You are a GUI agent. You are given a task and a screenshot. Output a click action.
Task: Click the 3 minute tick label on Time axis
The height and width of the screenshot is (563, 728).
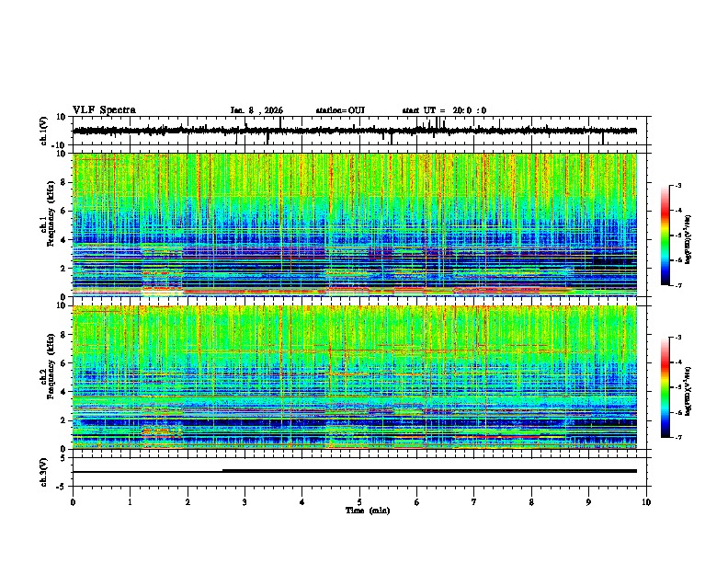point(245,502)
